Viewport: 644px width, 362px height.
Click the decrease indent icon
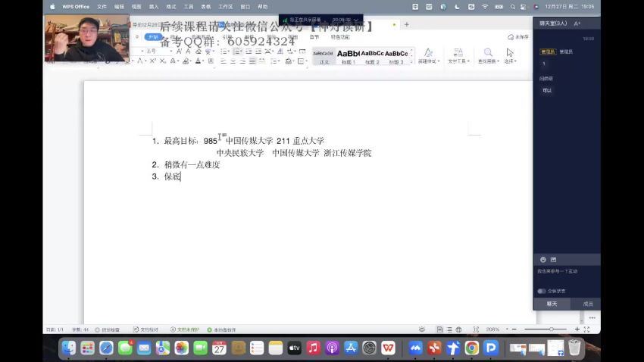click(x=249, y=51)
